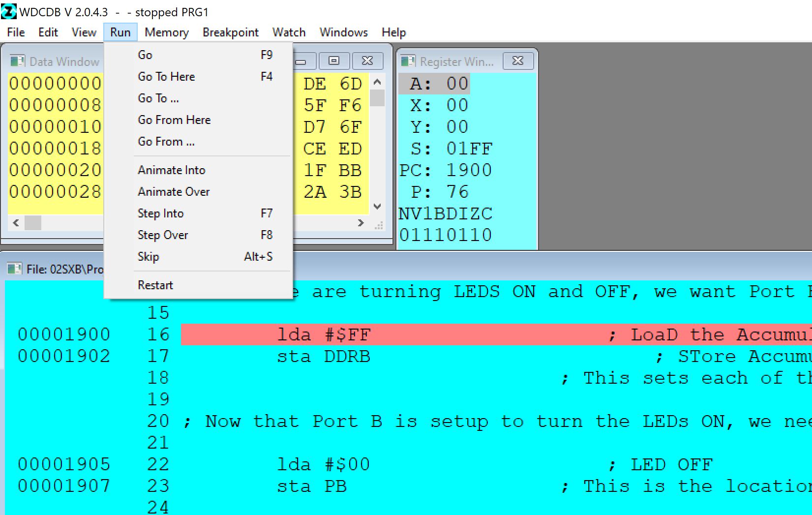812x515 pixels.
Task: Click the '; LED OFF' comment
Action: click(x=661, y=464)
